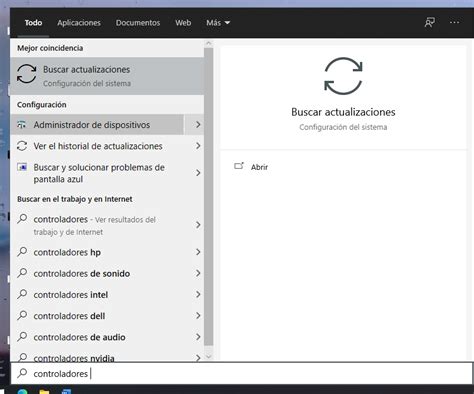Click the results list scrollbar thumb

click(209, 197)
